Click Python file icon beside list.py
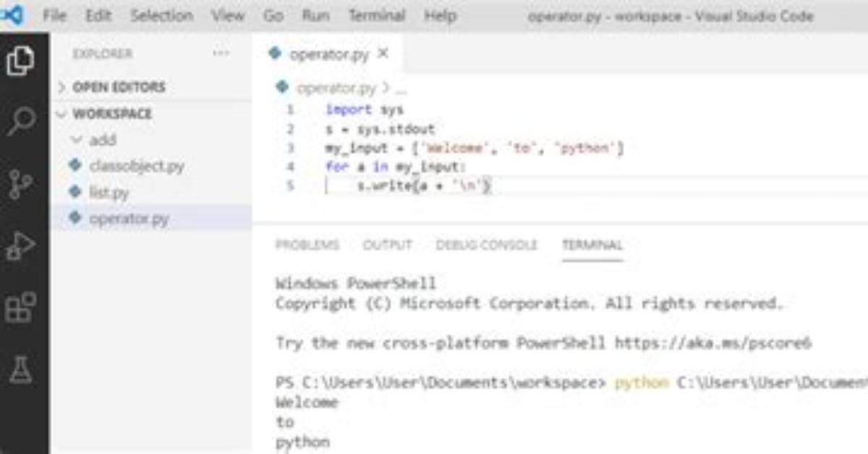The width and height of the screenshot is (868, 454). [x=75, y=192]
